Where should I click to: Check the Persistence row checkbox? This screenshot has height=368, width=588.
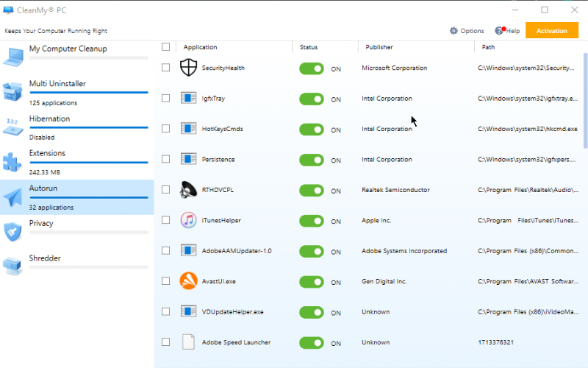tap(166, 159)
